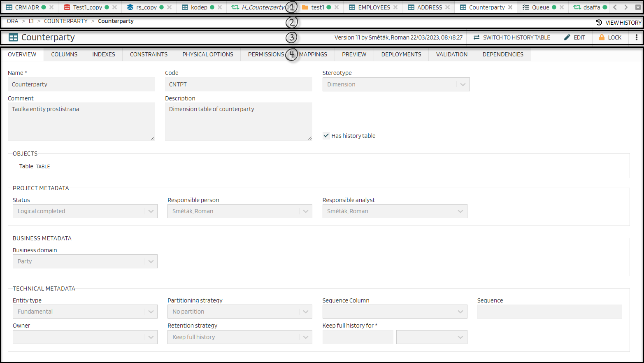Expand the Stereotype dropdown
This screenshot has height=363, width=644.
(x=463, y=84)
